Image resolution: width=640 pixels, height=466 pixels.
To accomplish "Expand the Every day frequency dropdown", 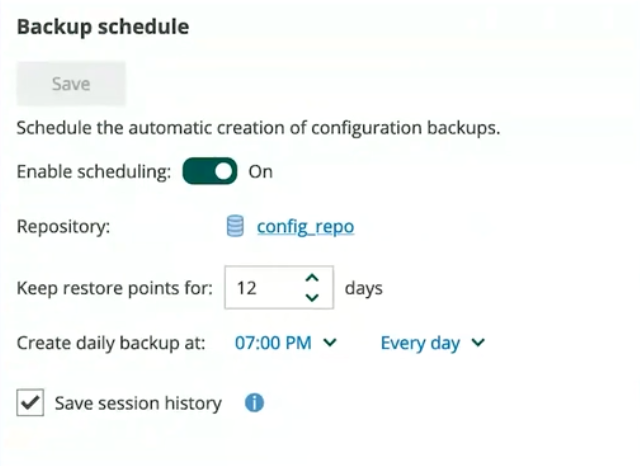I will [433, 343].
